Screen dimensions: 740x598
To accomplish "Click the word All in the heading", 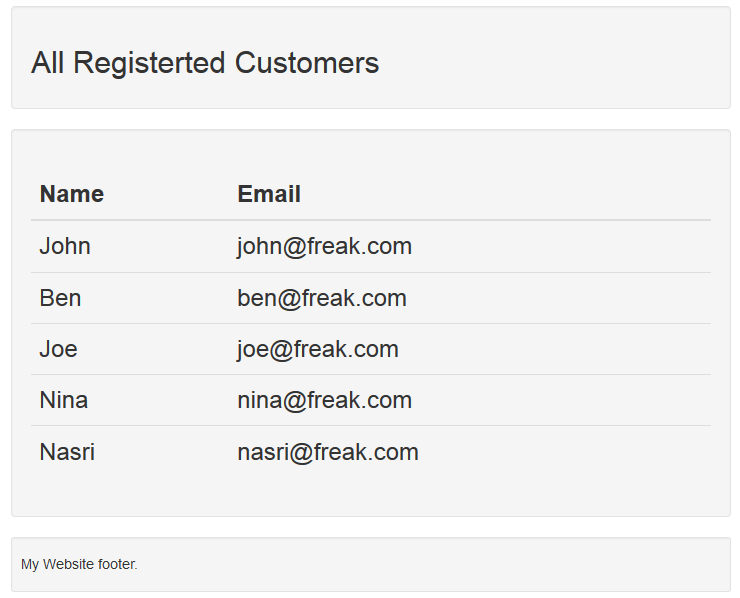I will [x=48, y=63].
